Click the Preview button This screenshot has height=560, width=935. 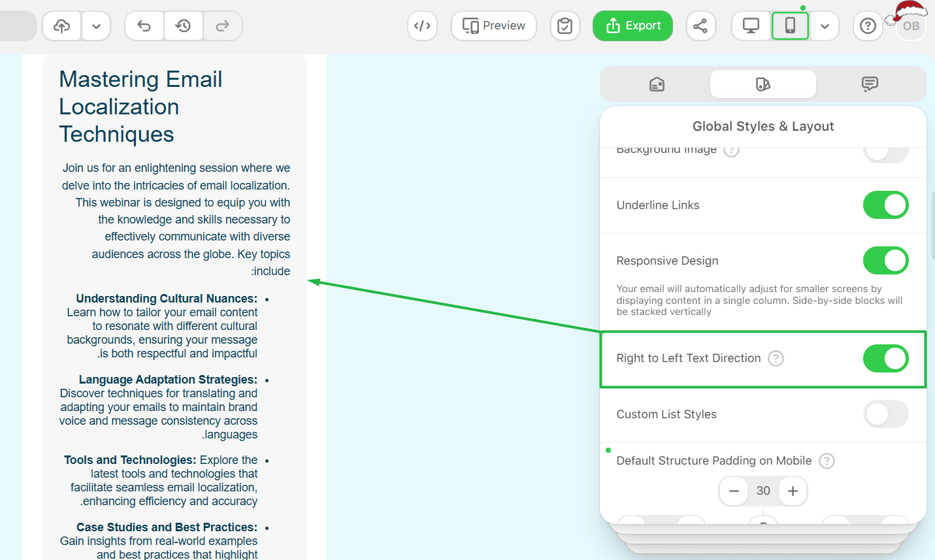493,25
